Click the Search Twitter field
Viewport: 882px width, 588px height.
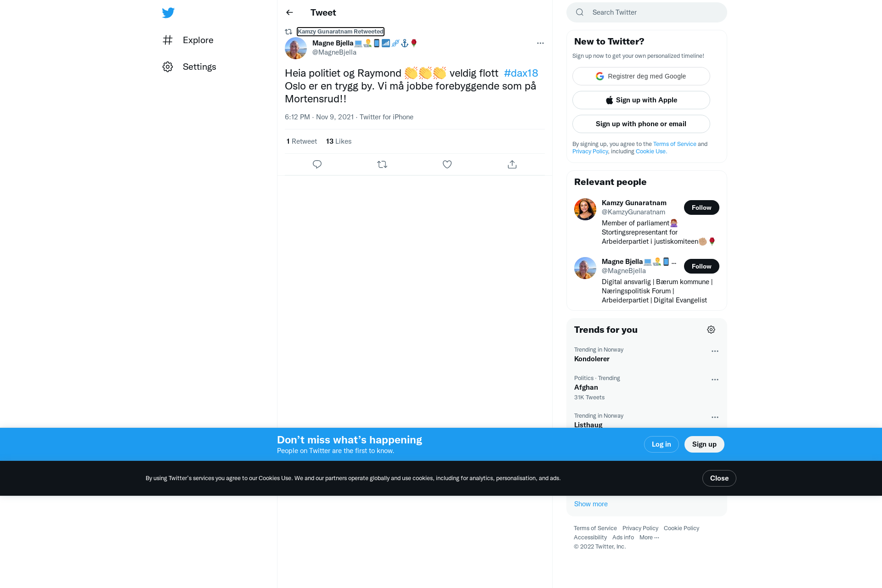point(647,12)
